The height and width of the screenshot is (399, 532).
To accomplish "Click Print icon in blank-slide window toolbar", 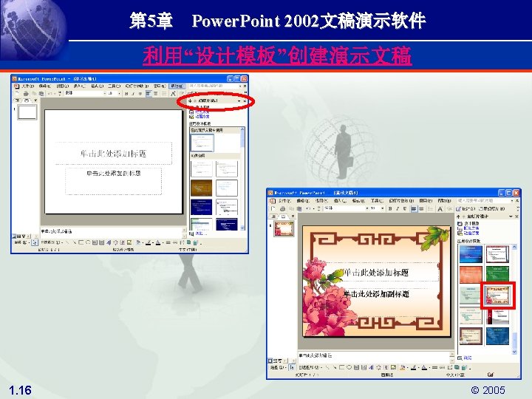I will tap(25, 94).
